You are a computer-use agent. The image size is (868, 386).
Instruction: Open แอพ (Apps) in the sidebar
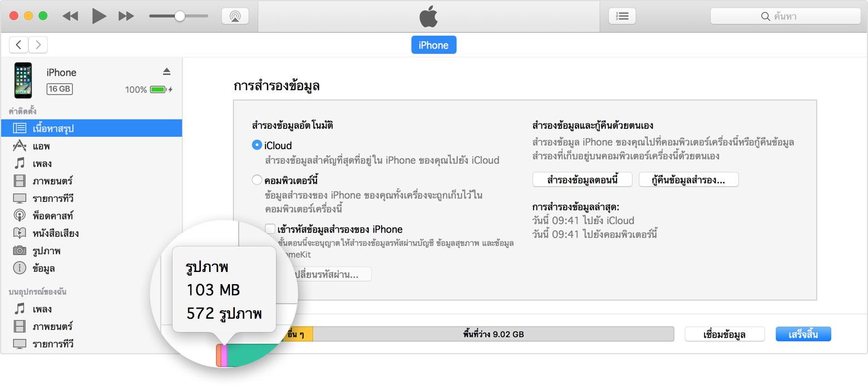pos(42,146)
